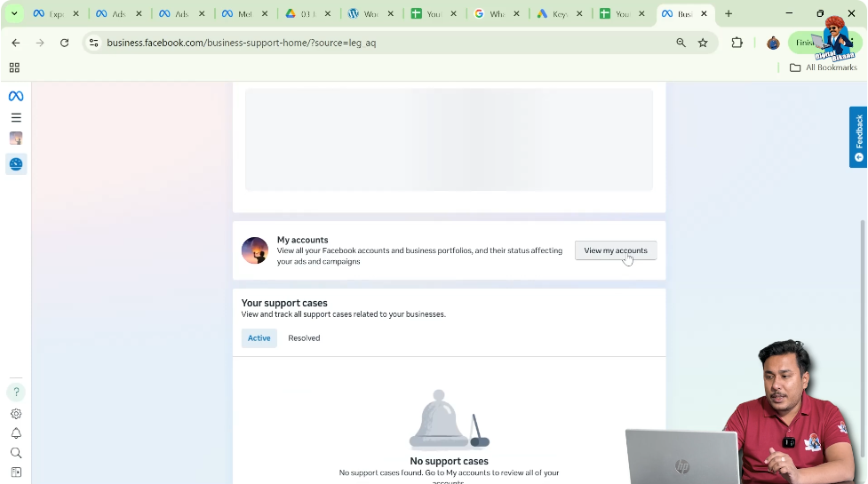Open the Extensions puzzle icon

coord(737,43)
